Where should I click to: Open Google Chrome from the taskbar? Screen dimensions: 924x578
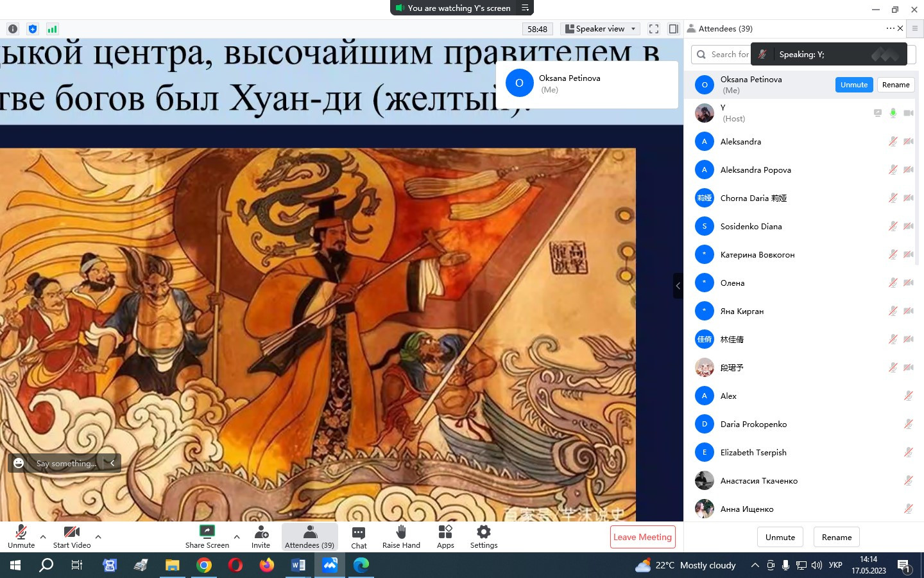(x=204, y=565)
